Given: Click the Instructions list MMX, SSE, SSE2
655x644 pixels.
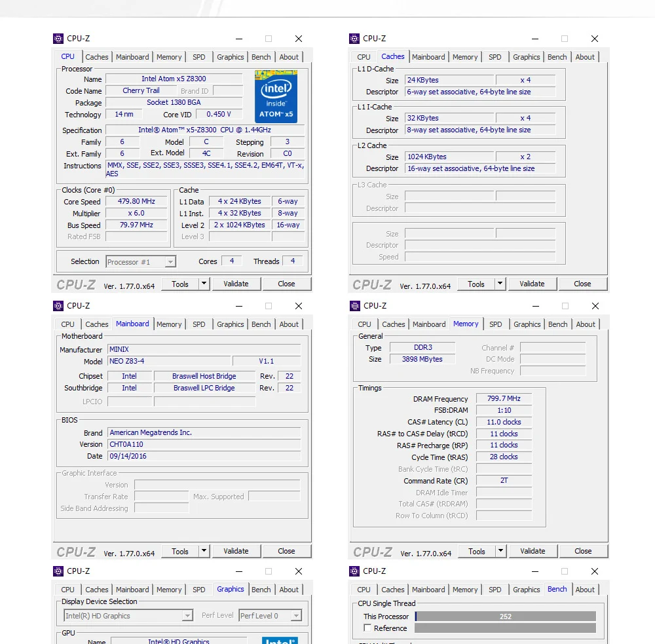Looking at the screenshot, I should pos(204,169).
